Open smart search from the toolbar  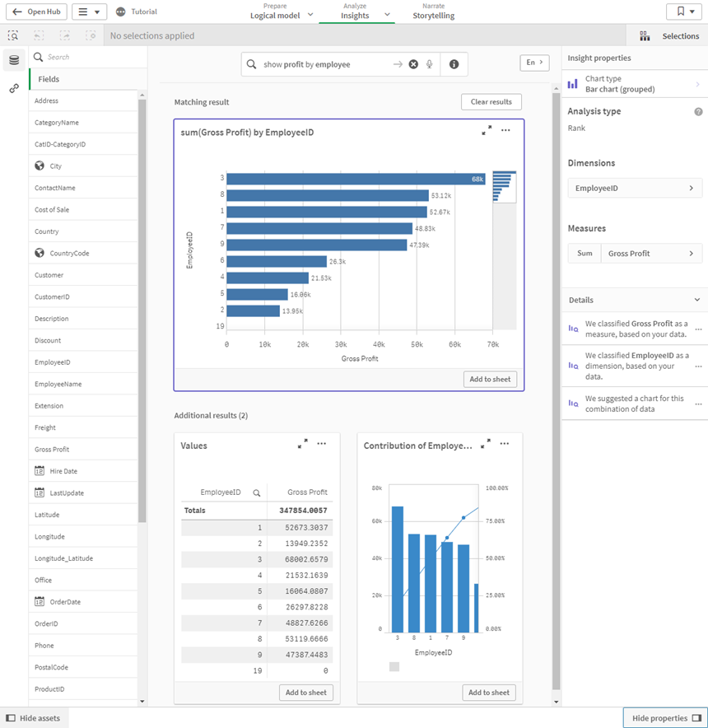coord(13,36)
